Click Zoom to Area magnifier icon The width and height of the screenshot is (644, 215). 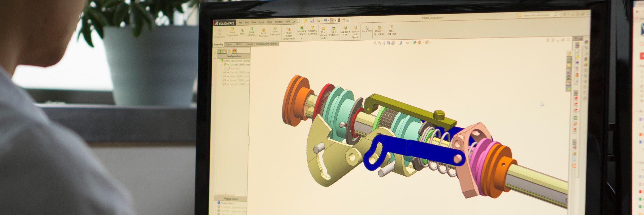(379, 43)
